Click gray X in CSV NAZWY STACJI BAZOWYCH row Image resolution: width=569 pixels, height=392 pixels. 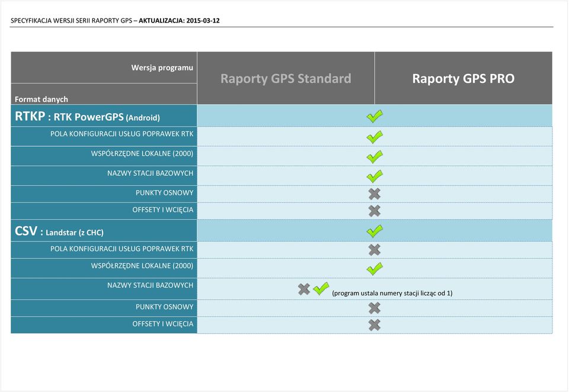pyautogui.click(x=304, y=289)
